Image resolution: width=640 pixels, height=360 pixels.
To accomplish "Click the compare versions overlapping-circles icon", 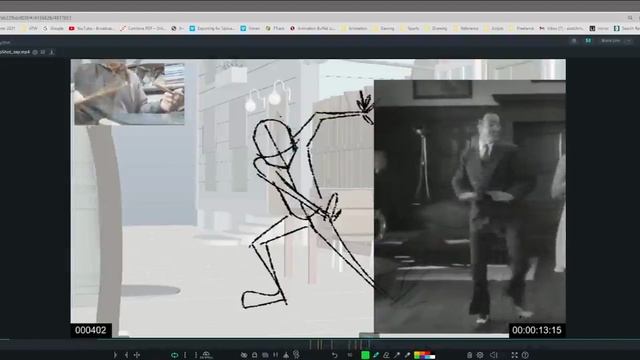I will 244,355.
